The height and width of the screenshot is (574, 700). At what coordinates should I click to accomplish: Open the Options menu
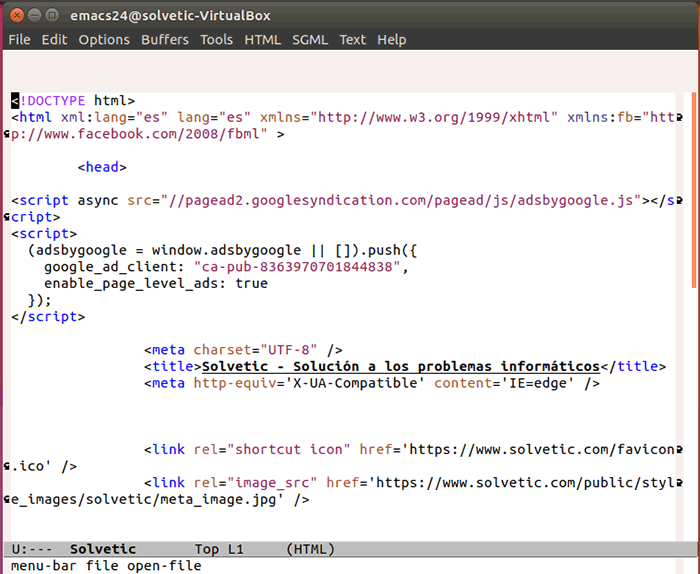(x=104, y=40)
